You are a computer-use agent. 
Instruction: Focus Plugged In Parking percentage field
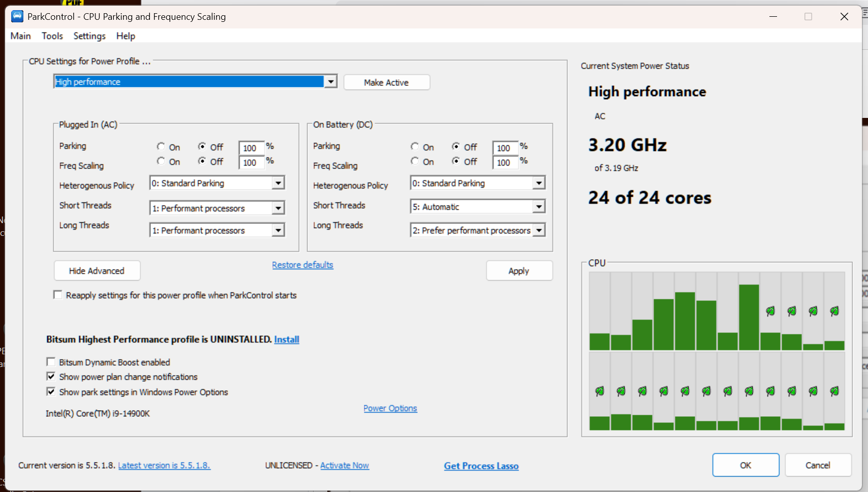coord(252,148)
